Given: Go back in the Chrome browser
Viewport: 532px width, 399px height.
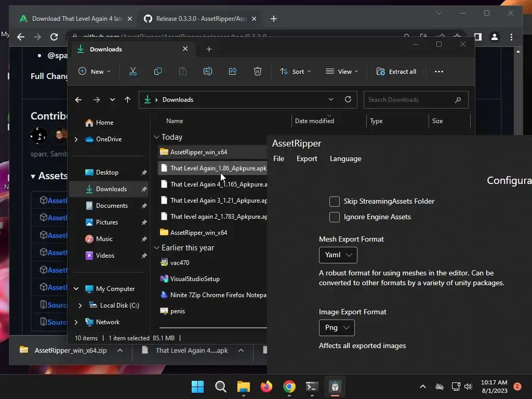Looking at the screenshot, I should click(x=21, y=37).
